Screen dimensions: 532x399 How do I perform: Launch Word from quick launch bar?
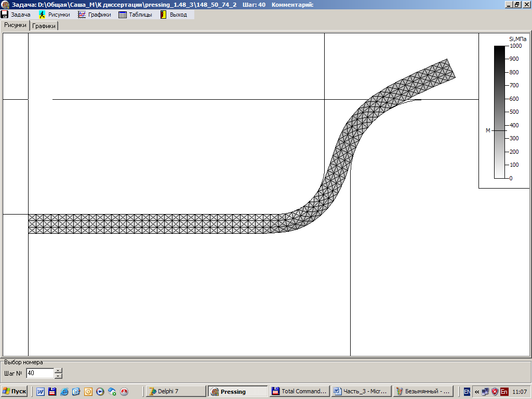click(x=41, y=391)
